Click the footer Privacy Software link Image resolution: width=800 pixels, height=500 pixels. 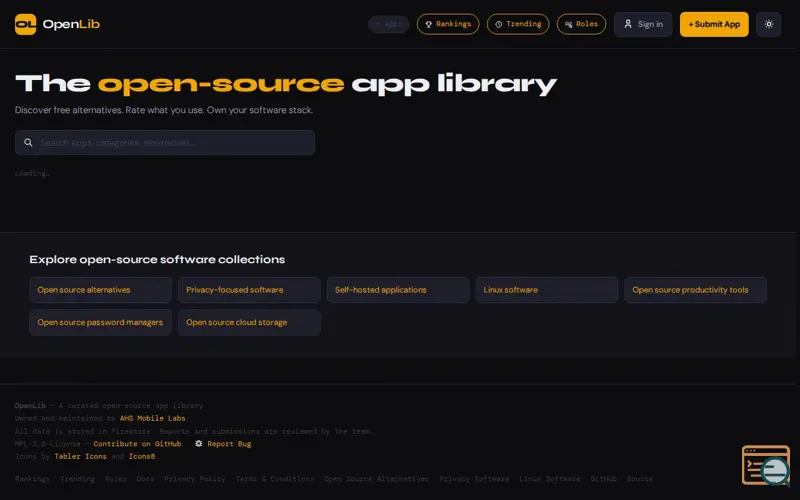(474, 479)
